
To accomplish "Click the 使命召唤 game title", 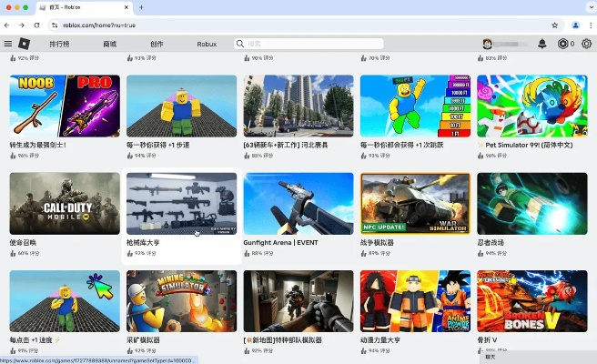I will 23,243.
